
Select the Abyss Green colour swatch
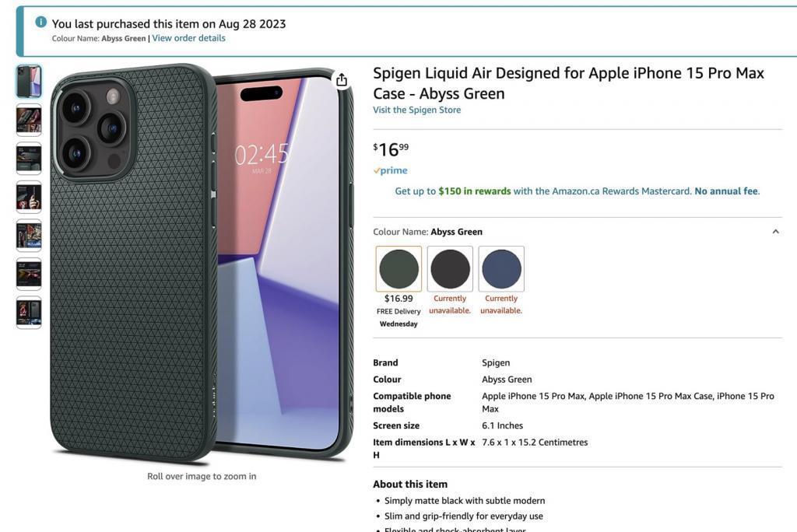398,270
